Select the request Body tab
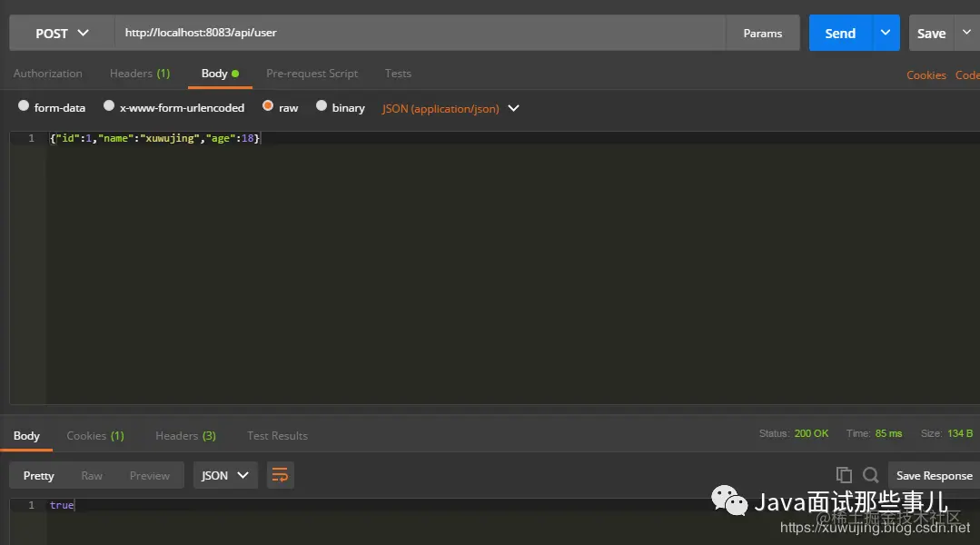 point(220,74)
